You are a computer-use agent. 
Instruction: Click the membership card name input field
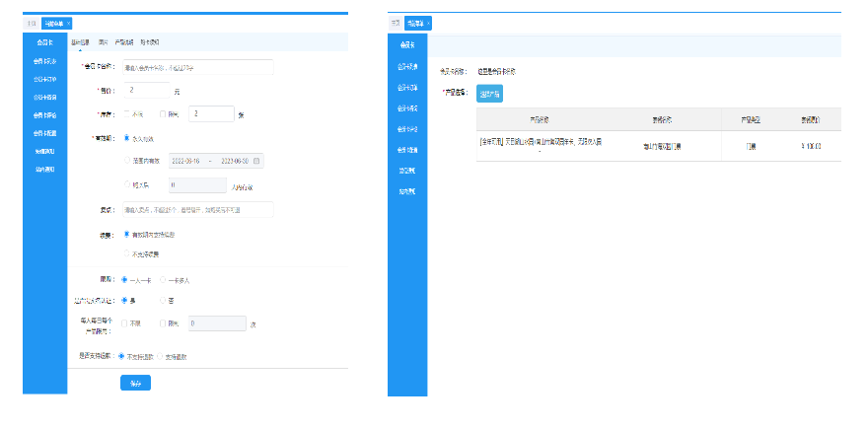(x=197, y=67)
